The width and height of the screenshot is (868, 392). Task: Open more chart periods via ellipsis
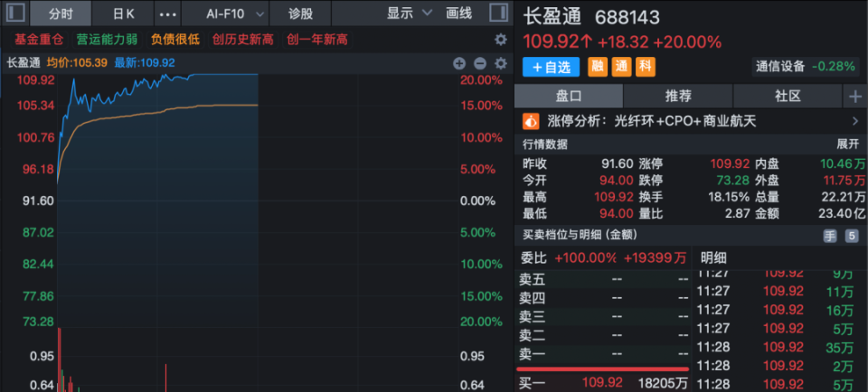pyautogui.click(x=168, y=14)
